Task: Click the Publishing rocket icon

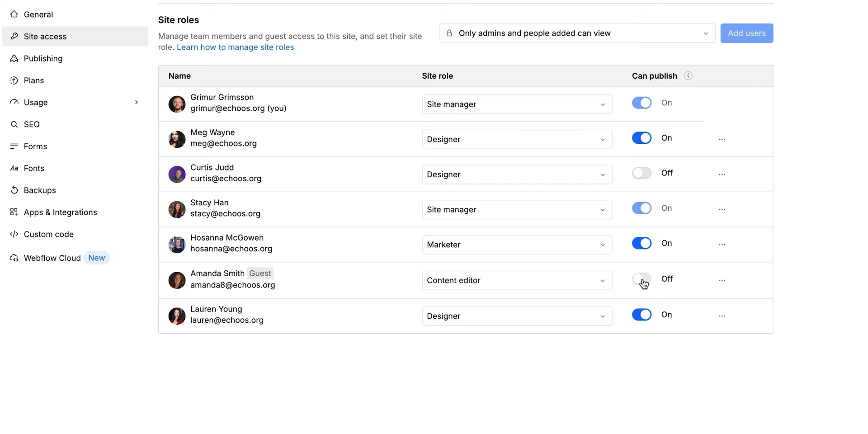Action: [14, 58]
